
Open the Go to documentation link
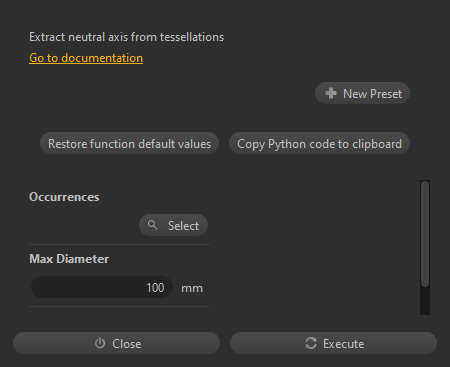[86, 58]
